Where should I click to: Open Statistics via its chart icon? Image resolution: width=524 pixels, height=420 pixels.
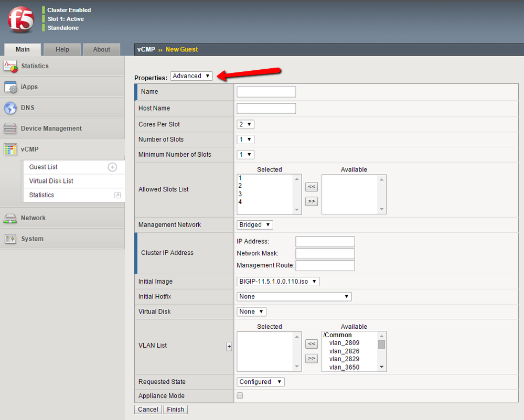coord(10,66)
